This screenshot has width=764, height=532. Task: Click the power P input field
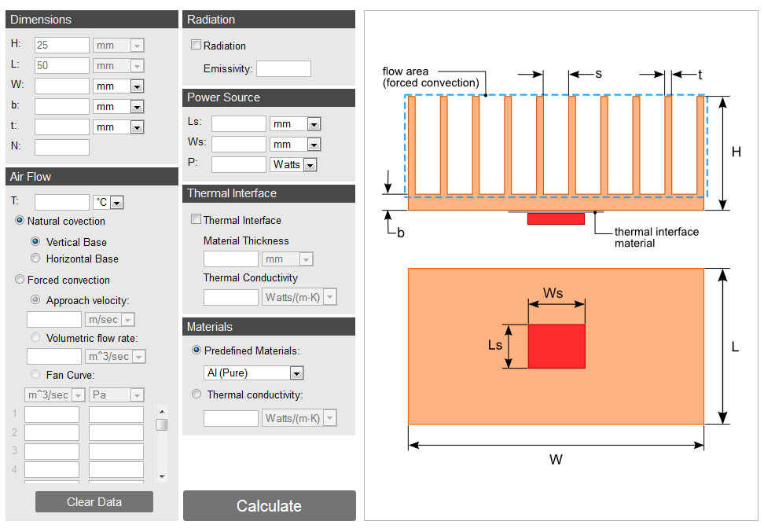point(239,165)
